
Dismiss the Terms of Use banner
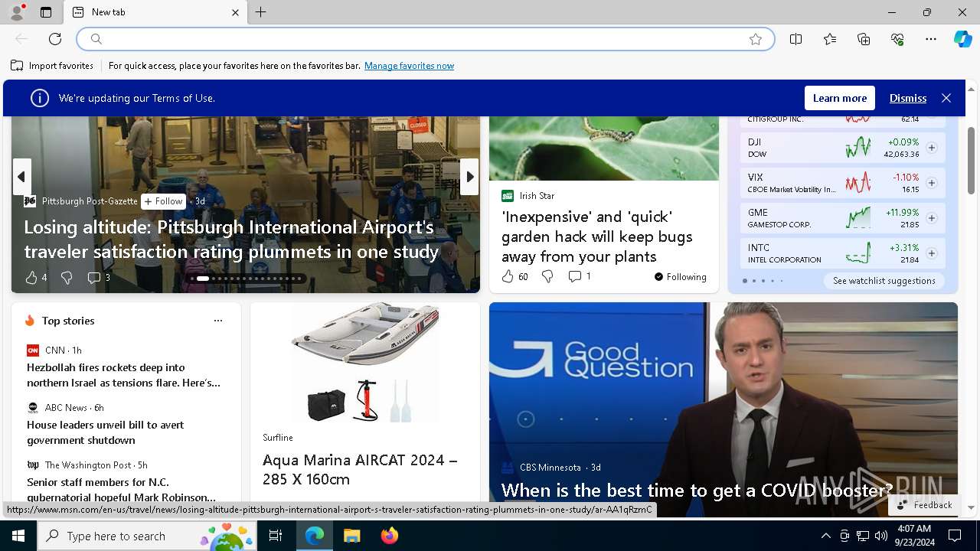coord(908,98)
